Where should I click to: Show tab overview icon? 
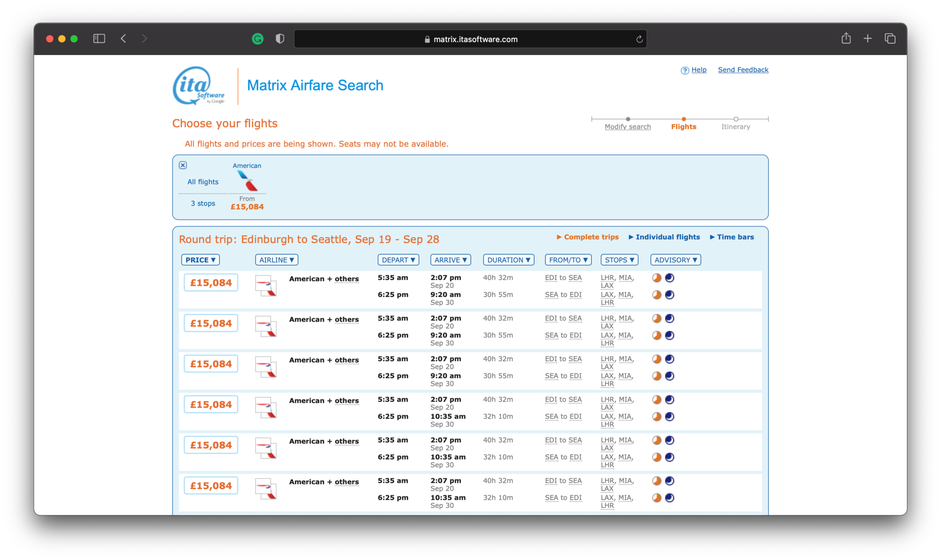pos(890,39)
